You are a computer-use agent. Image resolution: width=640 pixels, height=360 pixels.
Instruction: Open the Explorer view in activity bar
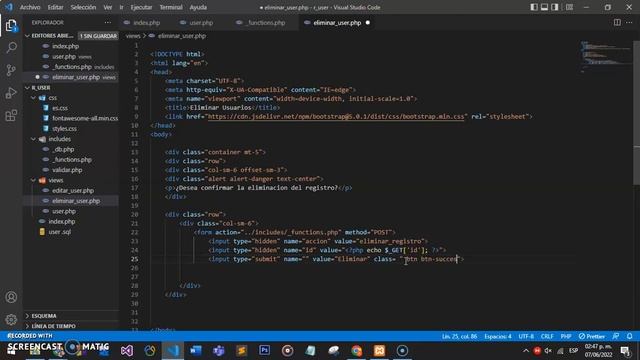click(x=11, y=26)
